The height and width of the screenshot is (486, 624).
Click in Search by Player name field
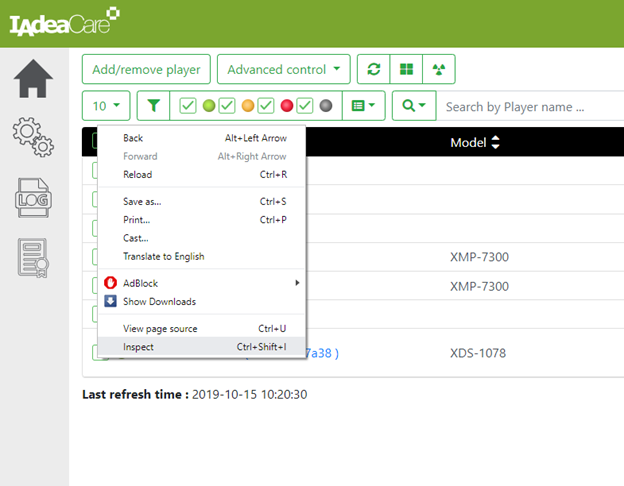pyautogui.click(x=530, y=106)
